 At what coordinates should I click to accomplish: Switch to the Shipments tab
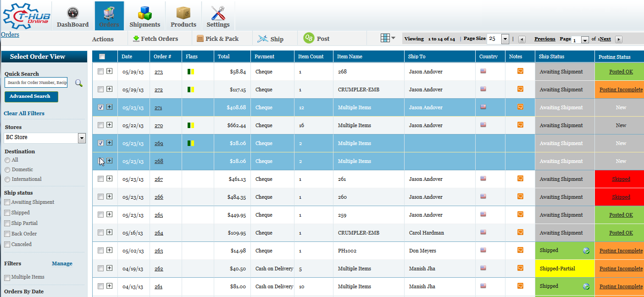[x=144, y=16]
